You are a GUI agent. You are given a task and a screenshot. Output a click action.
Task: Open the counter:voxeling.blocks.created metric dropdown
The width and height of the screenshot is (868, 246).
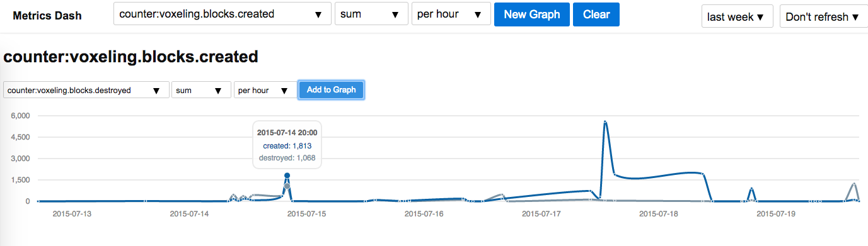[223, 14]
